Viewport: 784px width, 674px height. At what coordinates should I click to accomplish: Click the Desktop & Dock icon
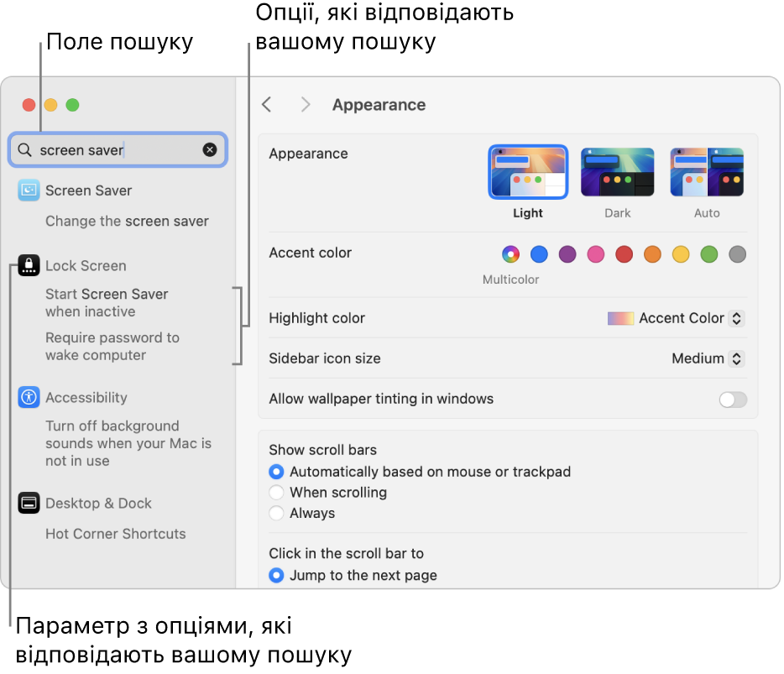(29, 503)
